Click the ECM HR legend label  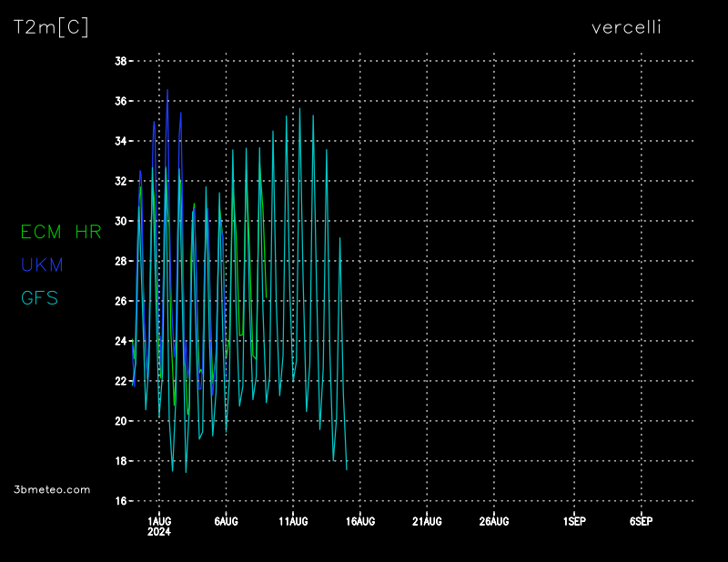click(61, 232)
